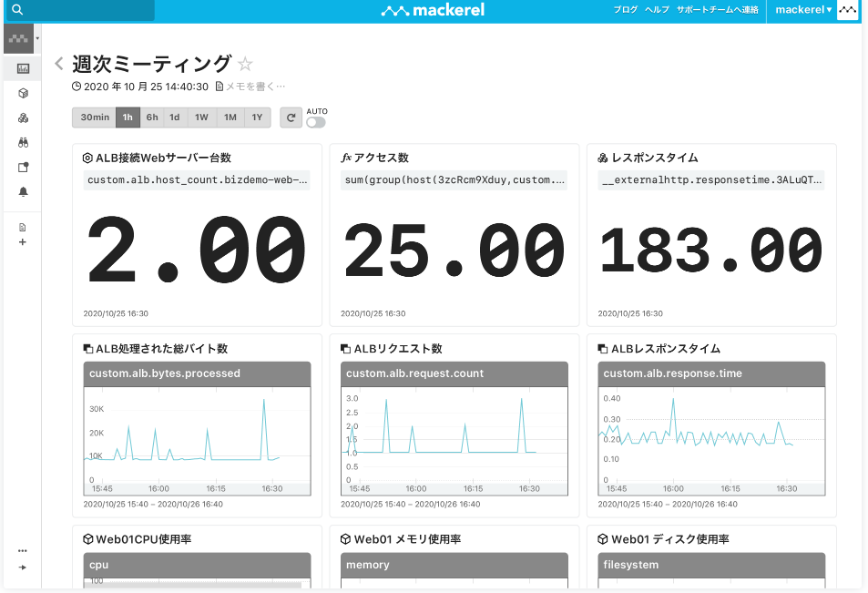Toggle the AUTO refresh switch
The image size is (868, 593).
[315, 122]
